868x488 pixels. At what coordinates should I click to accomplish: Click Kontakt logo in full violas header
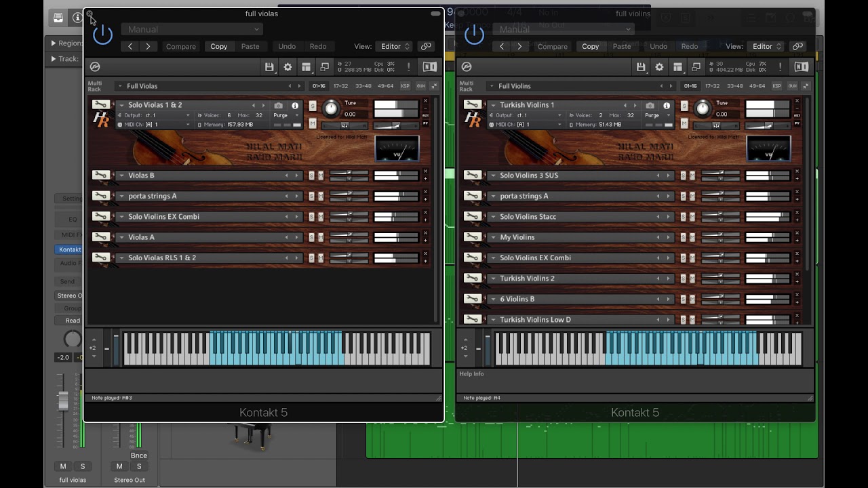(95, 67)
